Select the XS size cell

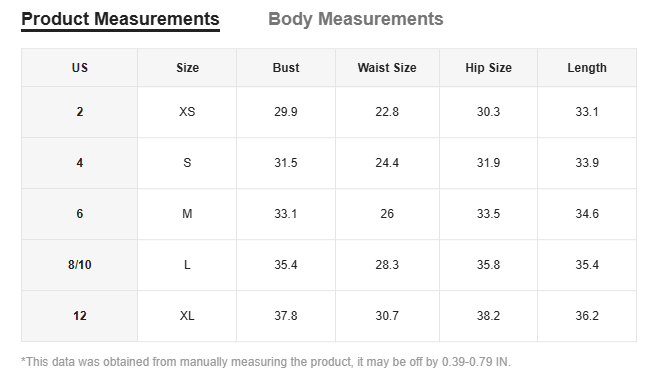coord(187,112)
